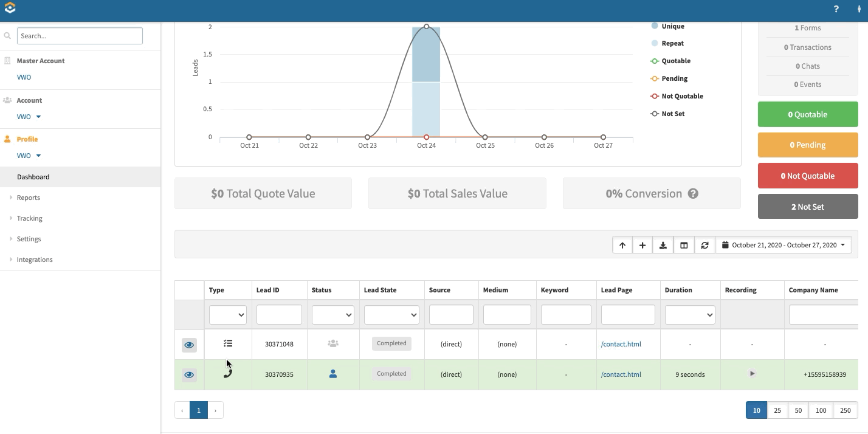Open /contact.html link for lead 30370935
Screen dimensions: 868x434
[621, 374]
